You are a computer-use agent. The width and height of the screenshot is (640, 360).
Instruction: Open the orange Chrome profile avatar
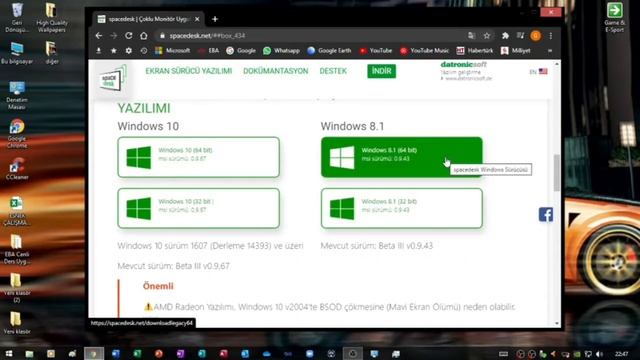click(x=536, y=36)
